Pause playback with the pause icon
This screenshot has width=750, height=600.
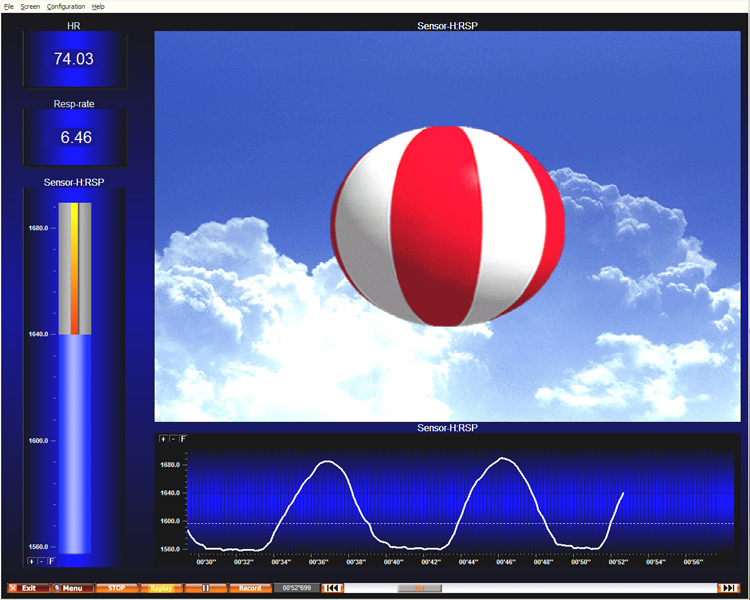tap(206, 588)
